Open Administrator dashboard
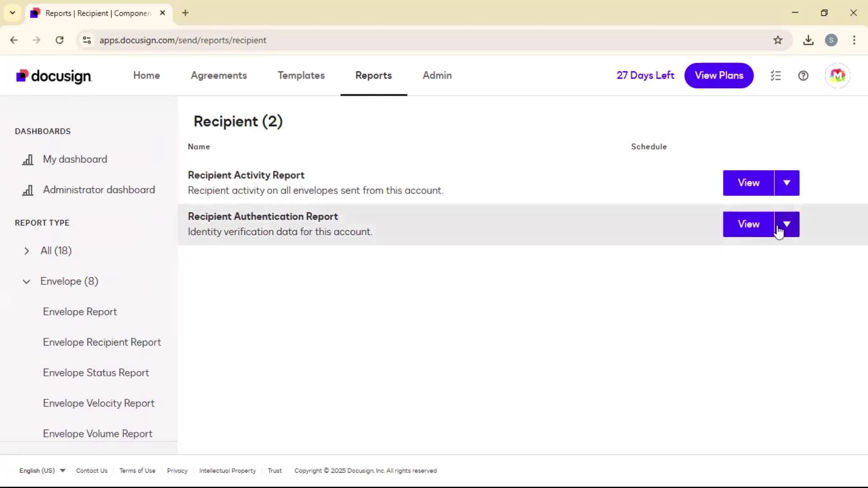 (99, 190)
